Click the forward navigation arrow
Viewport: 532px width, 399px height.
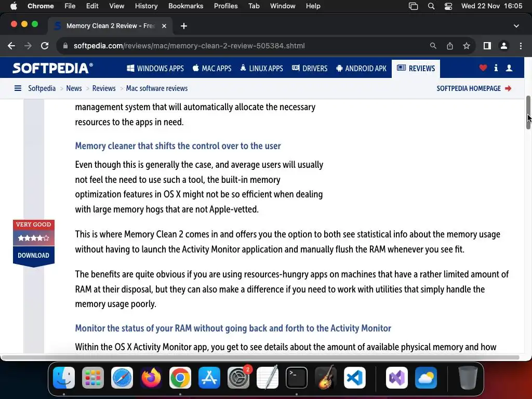coord(28,46)
